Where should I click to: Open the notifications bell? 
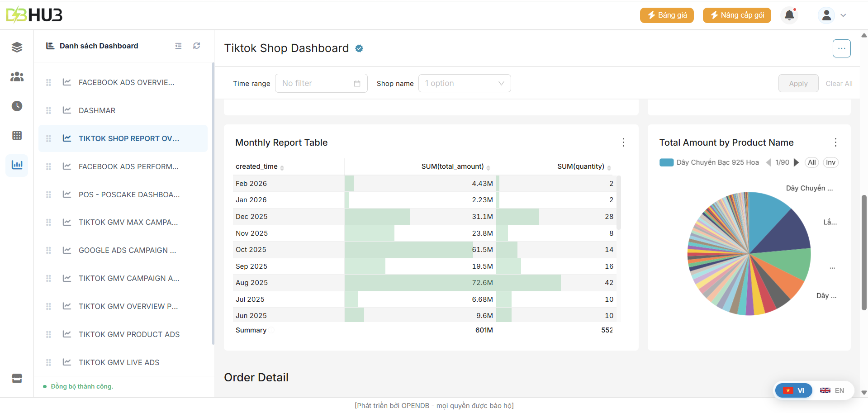[x=789, y=15]
